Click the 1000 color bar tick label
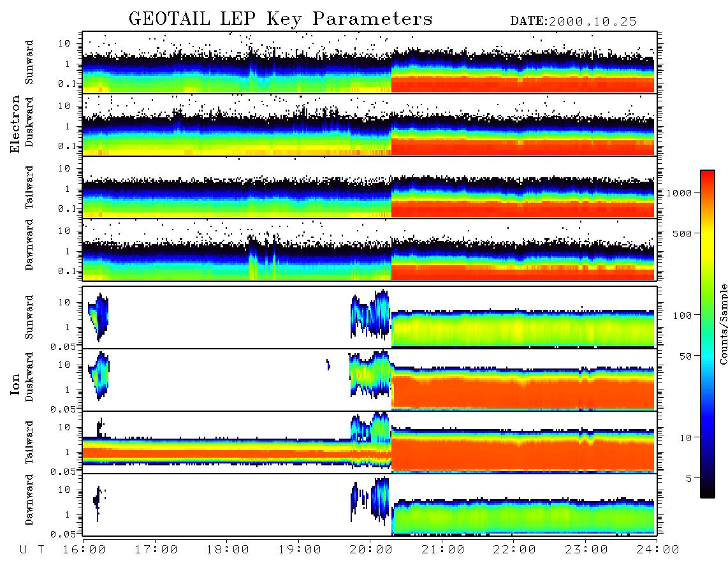 pos(679,193)
